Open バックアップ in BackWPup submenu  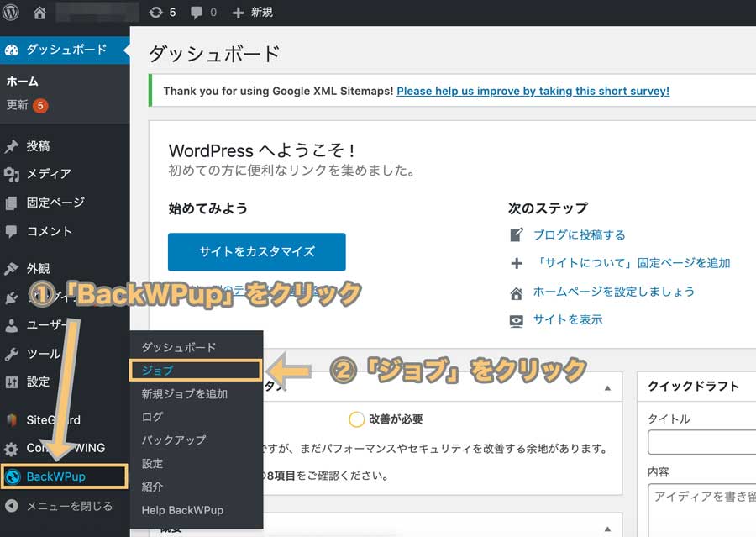click(174, 440)
